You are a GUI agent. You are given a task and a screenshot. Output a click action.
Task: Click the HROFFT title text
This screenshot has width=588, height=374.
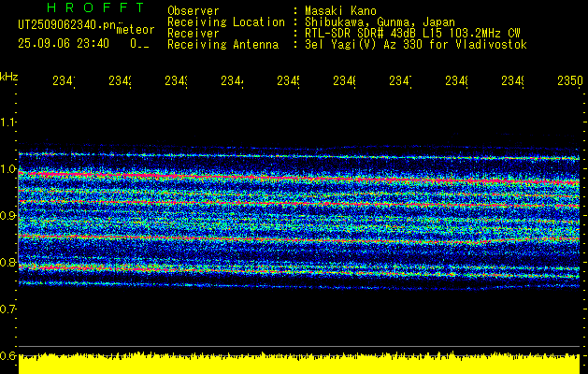[x=95, y=7]
